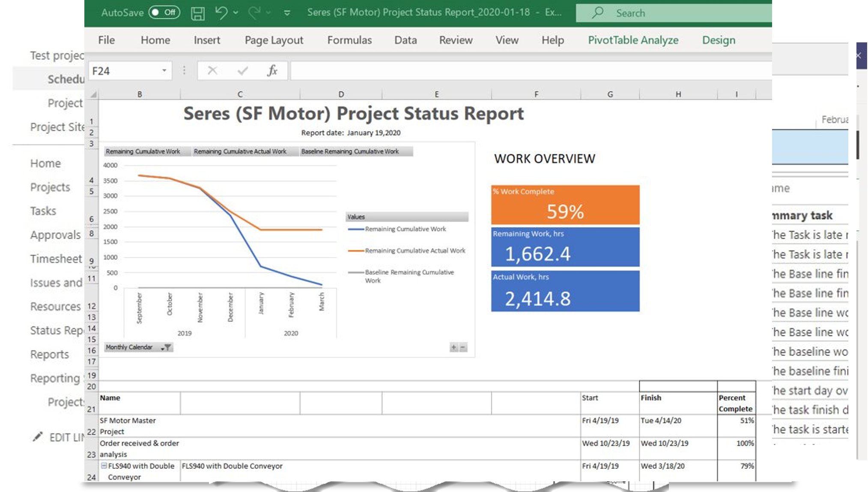Click the Undo arrow icon
Viewport: 868px width, 492px height.
[x=221, y=13]
